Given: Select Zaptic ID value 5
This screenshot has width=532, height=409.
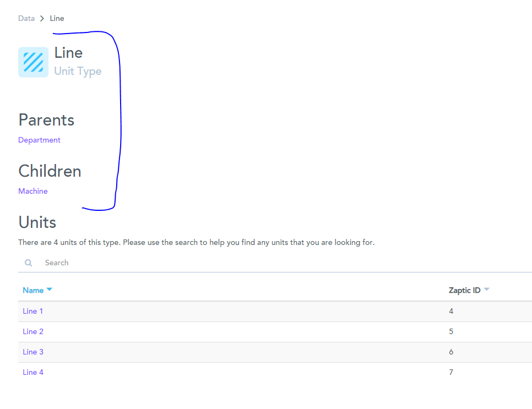Looking at the screenshot, I should [451, 332].
